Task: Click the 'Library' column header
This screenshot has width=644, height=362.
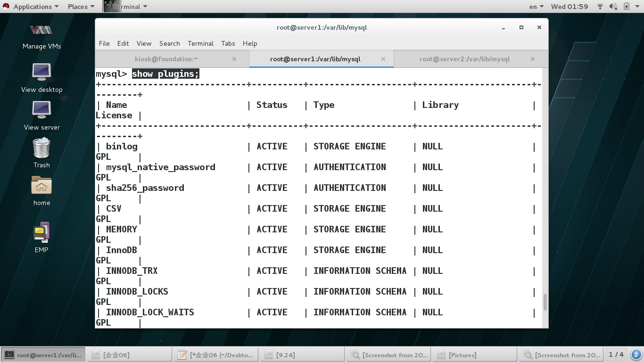Action: coord(440,105)
